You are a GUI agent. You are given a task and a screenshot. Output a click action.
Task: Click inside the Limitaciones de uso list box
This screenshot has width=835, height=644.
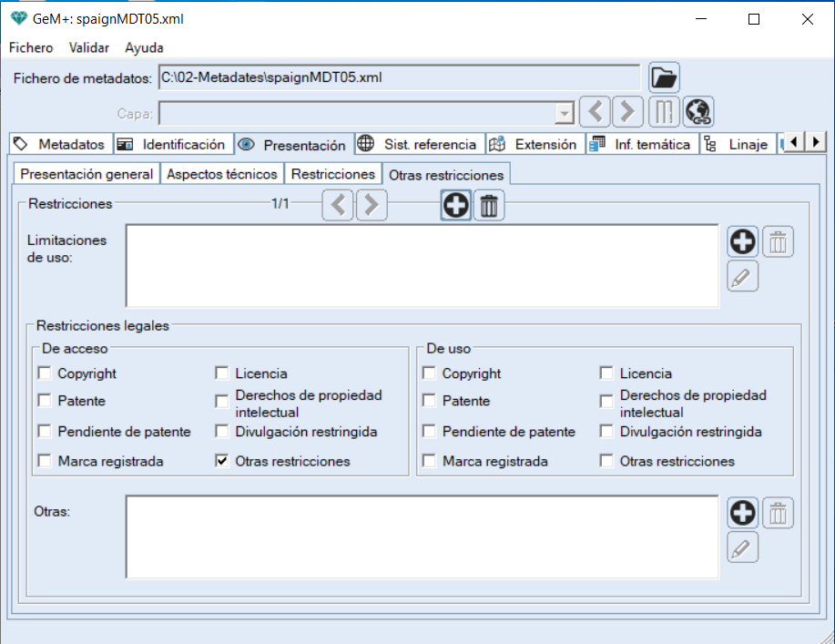(422, 266)
